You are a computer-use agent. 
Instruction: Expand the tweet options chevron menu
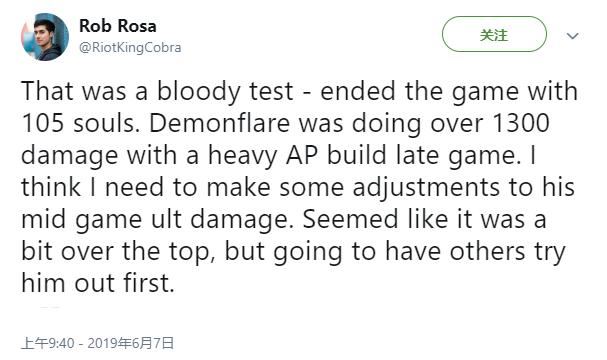573,36
